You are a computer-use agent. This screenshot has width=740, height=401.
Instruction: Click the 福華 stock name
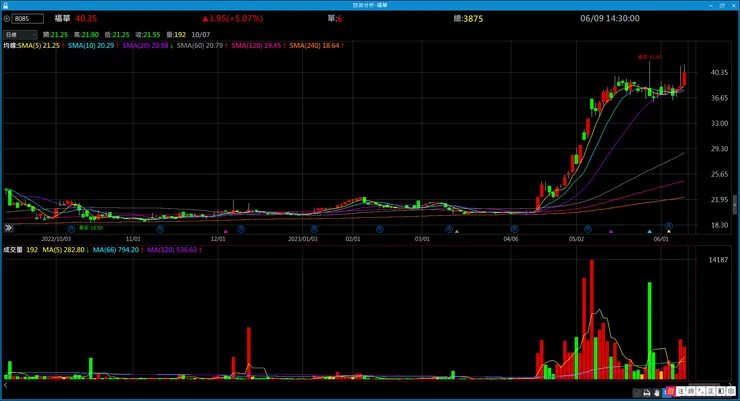(x=62, y=18)
